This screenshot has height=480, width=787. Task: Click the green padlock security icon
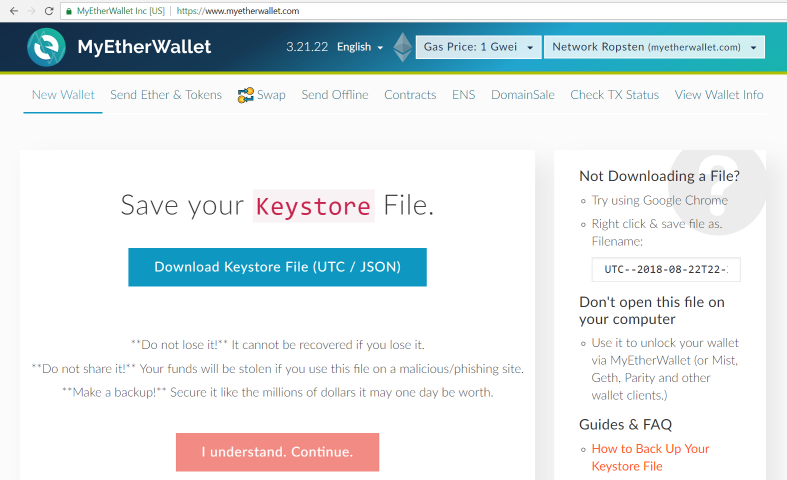point(69,11)
